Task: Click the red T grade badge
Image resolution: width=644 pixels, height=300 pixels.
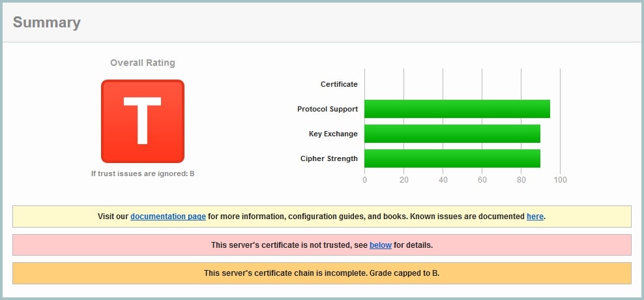Action: 143,121
